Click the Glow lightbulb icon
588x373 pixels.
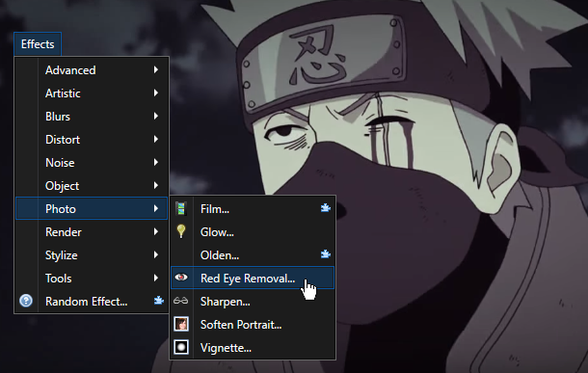click(x=181, y=231)
